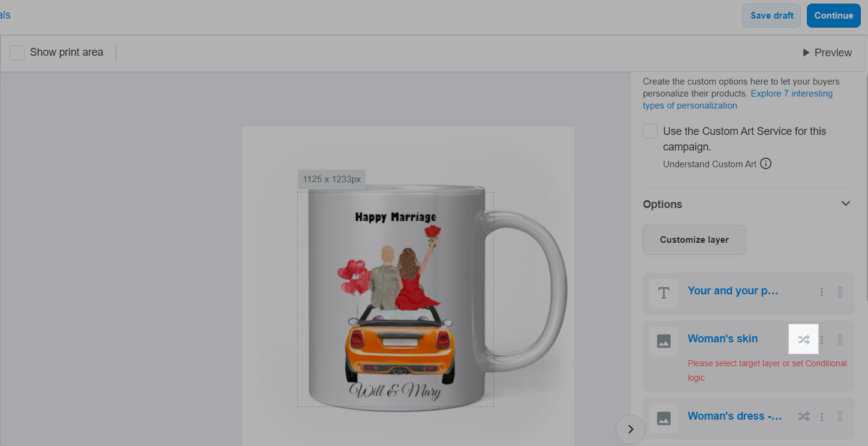Click the image icon of Woman's dress
This screenshot has height=446, width=868.
(x=664, y=418)
